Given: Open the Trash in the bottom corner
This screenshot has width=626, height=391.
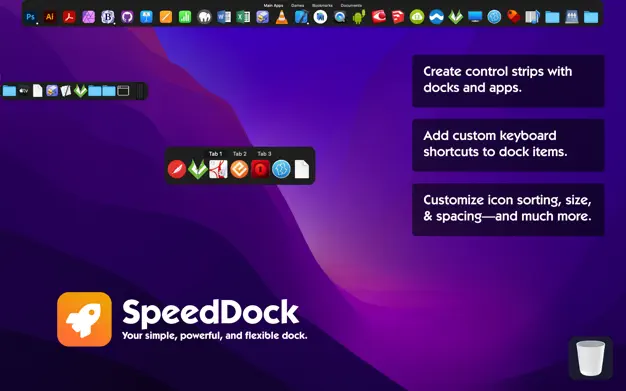Looking at the screenshot, I should [x=590, y=358].
